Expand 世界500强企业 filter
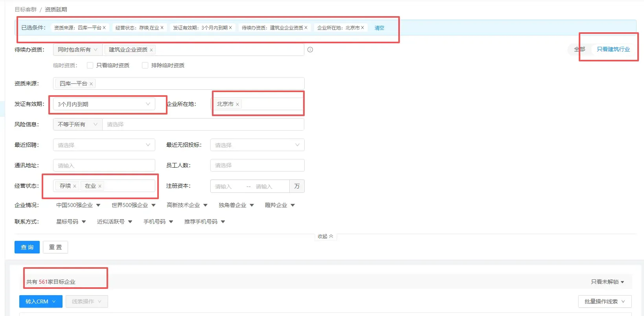 coord(134,205)
